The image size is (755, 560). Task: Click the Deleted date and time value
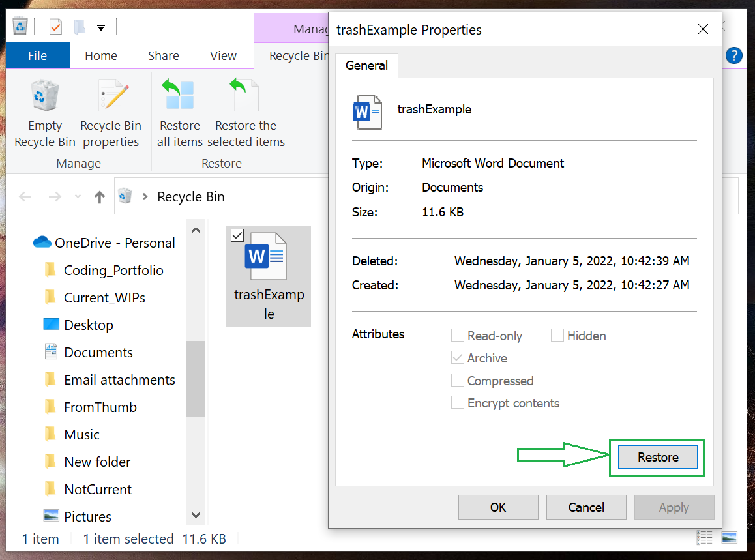pos(572,261)
